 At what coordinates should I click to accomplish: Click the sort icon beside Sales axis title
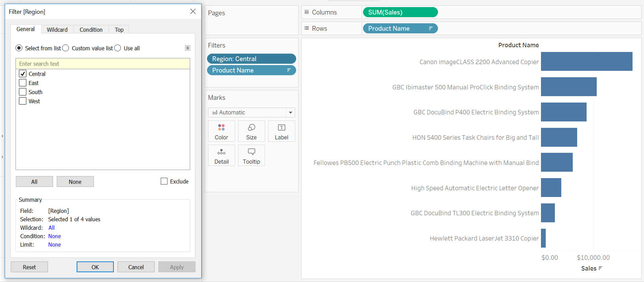(x=600, y=268)
